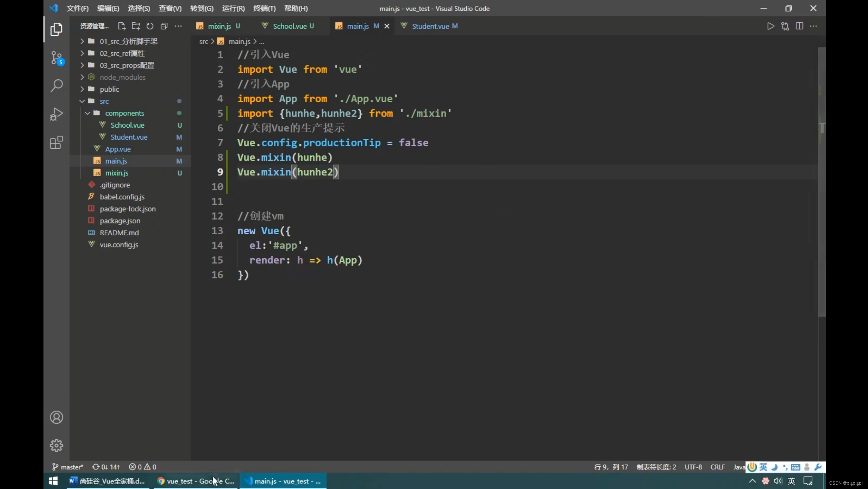
Task: Open 选择(S) menu
Action: [139, 8]
